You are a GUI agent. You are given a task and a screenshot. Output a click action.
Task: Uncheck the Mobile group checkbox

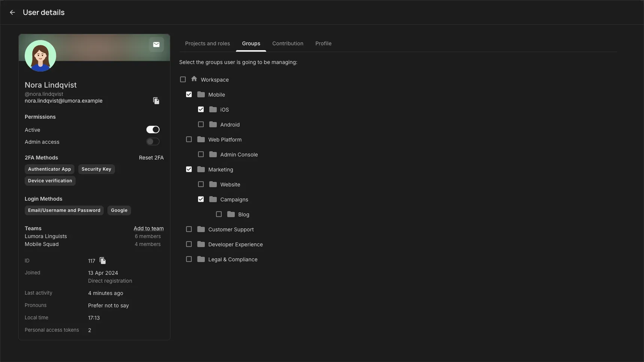(189, 94)
